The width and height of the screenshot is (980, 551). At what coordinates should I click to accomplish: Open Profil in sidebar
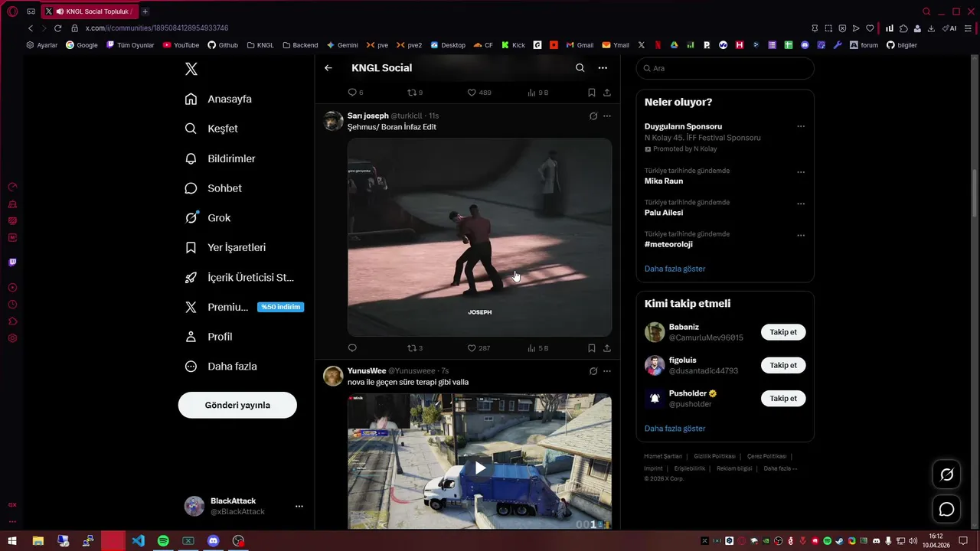click(209, 337)
